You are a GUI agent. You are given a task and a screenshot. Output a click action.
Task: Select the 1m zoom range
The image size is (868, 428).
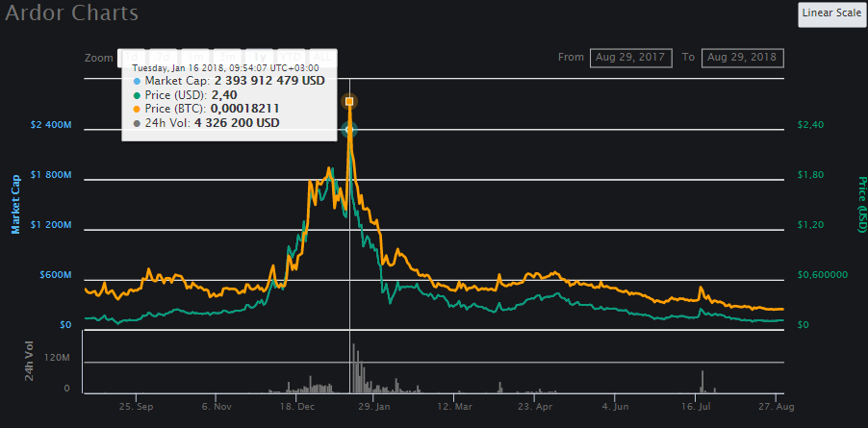click(194, 57)
